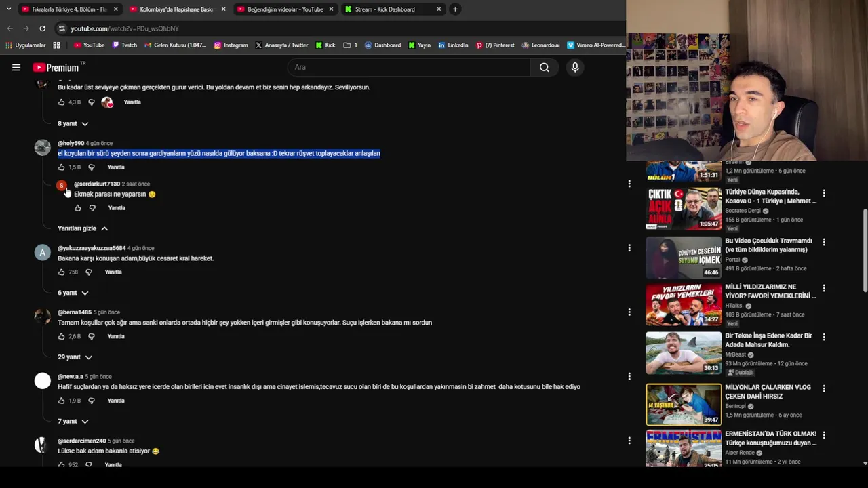Open the tab search dropdown arrow
The width and height of the screenshot is (868, 488).
(8, 9)
